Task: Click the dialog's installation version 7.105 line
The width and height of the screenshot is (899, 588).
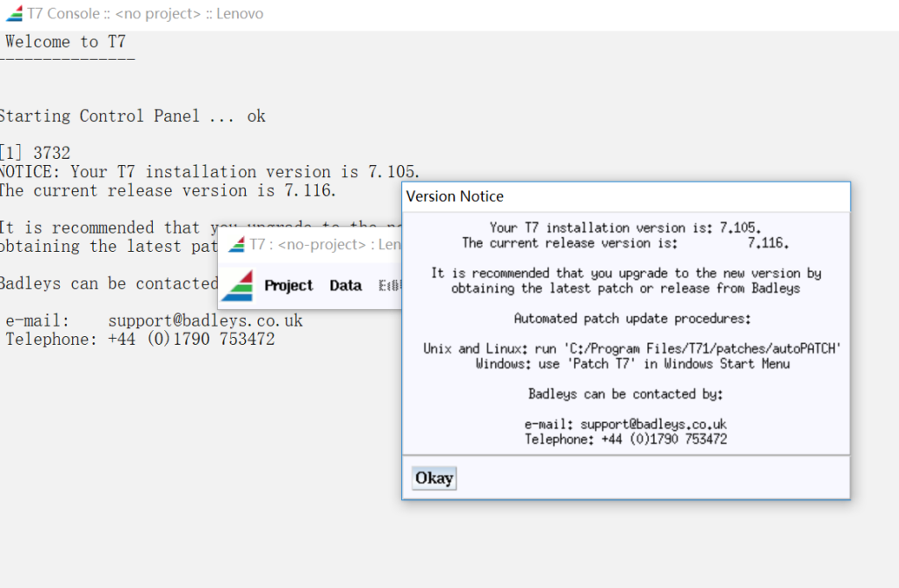Action: [x=625, y=227]
